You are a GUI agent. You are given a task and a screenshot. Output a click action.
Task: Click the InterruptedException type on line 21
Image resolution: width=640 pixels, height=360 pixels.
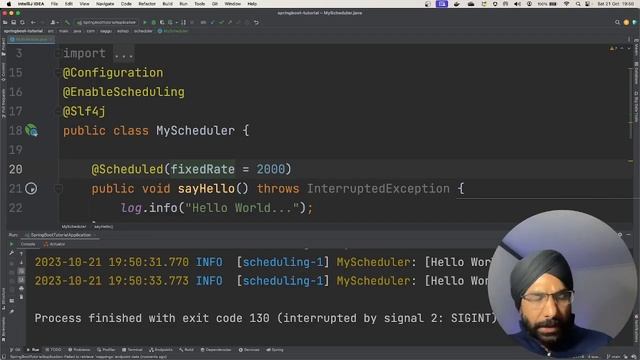(x=378, y=189)
